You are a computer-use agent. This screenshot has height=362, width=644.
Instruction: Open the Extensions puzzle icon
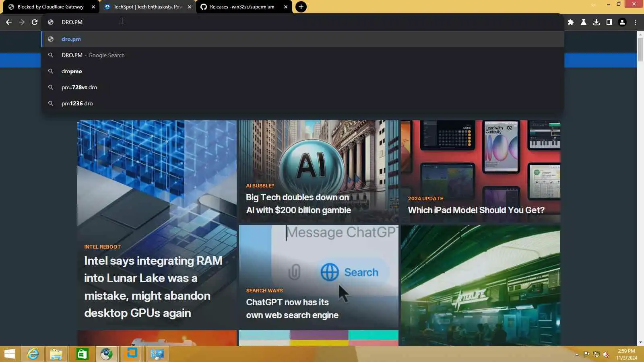click(x=571, y=22)
